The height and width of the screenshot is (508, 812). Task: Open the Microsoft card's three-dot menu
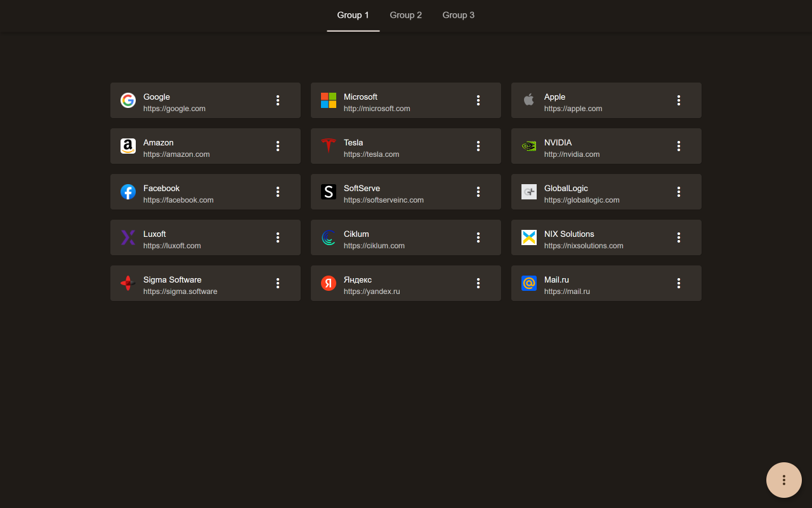click(x=478, y=100)
